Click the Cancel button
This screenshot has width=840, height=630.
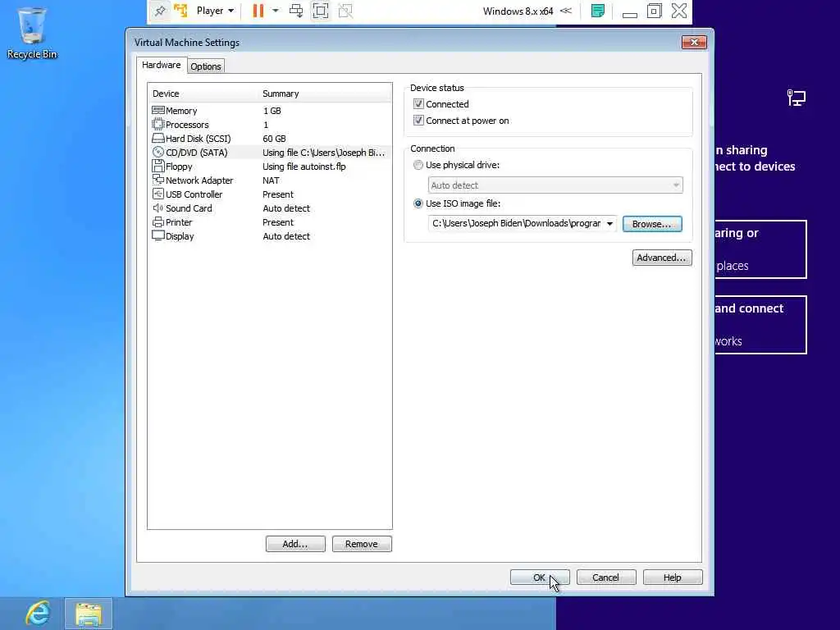point(606,577)
